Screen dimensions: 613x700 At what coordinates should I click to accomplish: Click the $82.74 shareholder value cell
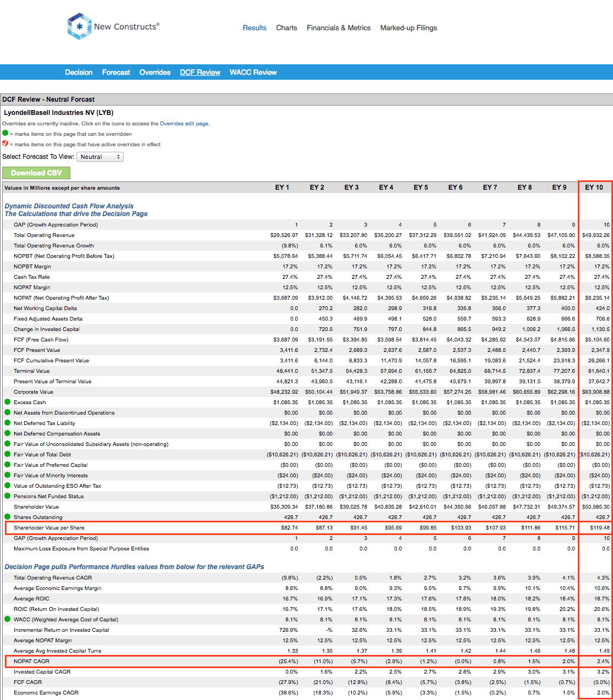[x=289, y=527]
